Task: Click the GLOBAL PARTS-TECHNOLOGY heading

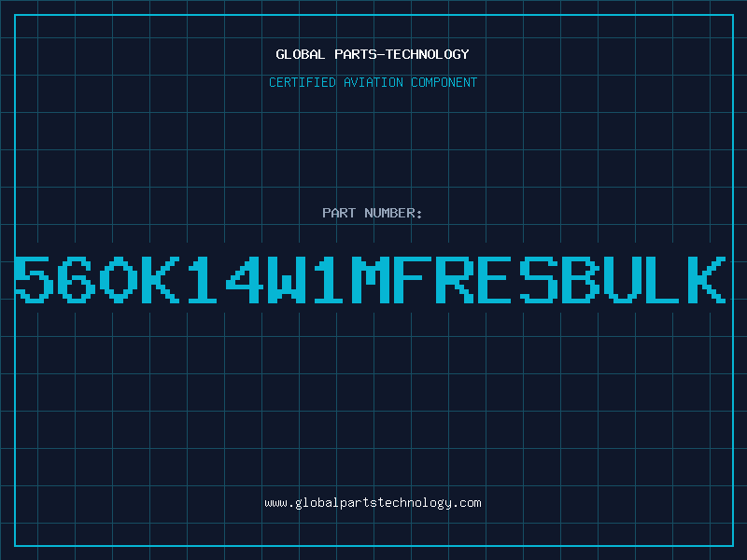Action: (373, 54)
